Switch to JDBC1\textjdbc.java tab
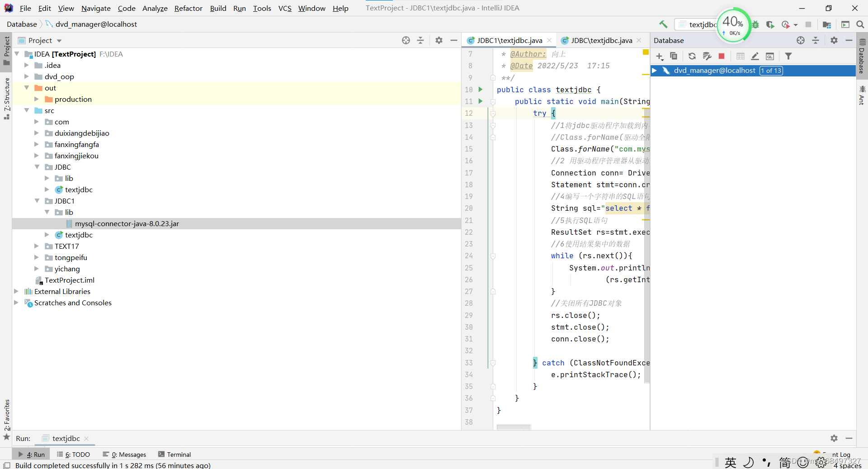This screenshot has height=469, width=868. (x=509, y=40)
